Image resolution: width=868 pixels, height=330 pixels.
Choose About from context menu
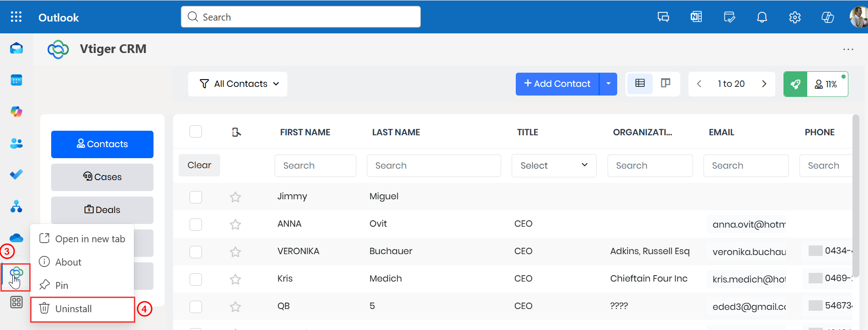point(82,262)
